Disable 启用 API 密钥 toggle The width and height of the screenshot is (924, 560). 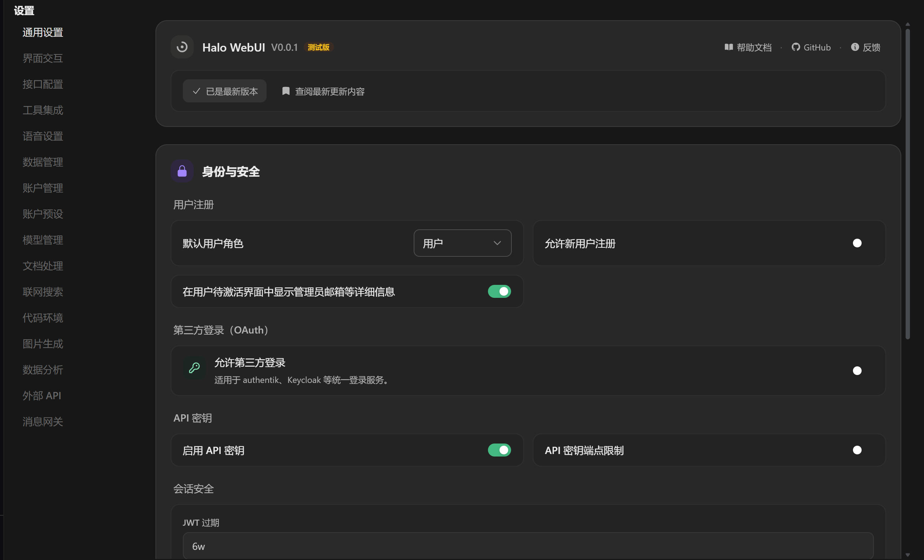(499, 450)
